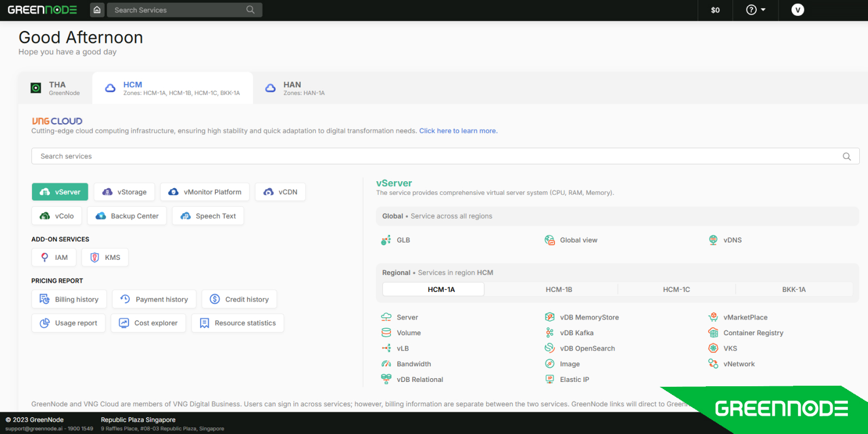Select the BKK-1A zone

pyautogui.click(x=794, y=290)
